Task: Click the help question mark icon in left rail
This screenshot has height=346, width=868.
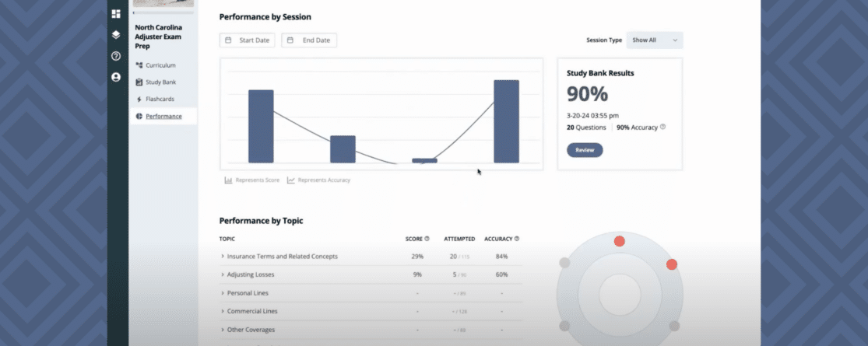Action: pos(116,56)
